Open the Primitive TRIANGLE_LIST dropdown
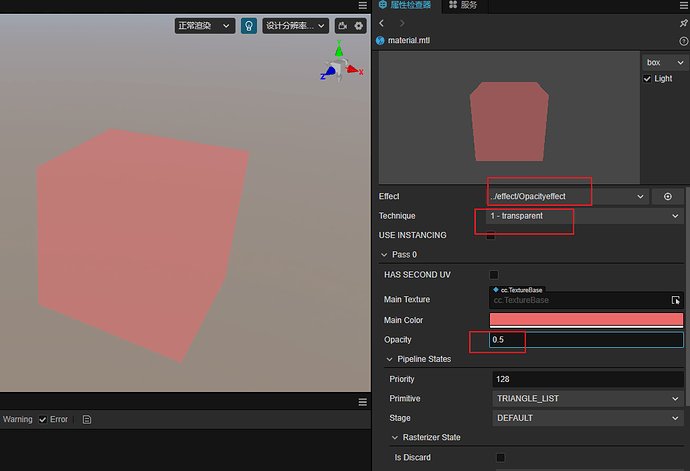 [x=588, y=398]
